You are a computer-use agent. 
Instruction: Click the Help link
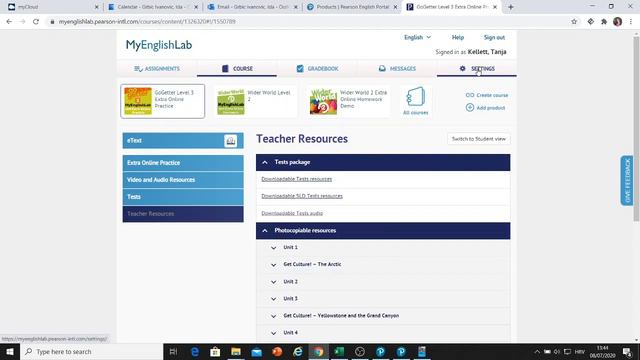458,37
